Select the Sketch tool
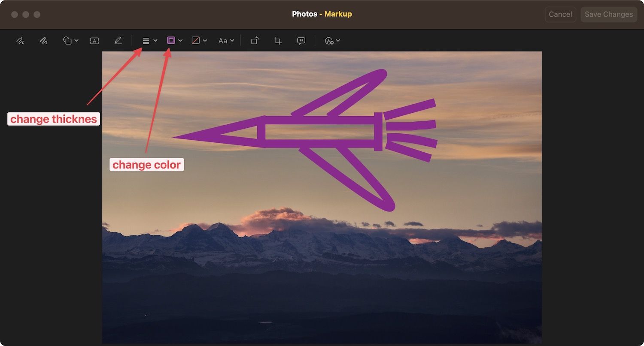644x346 pixels. (x=20, y=40)
